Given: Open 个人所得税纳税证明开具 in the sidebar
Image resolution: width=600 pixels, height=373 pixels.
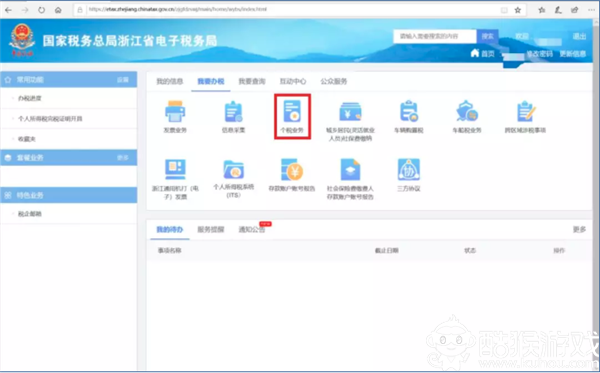Looking at the screenshot, I should 50,119.
